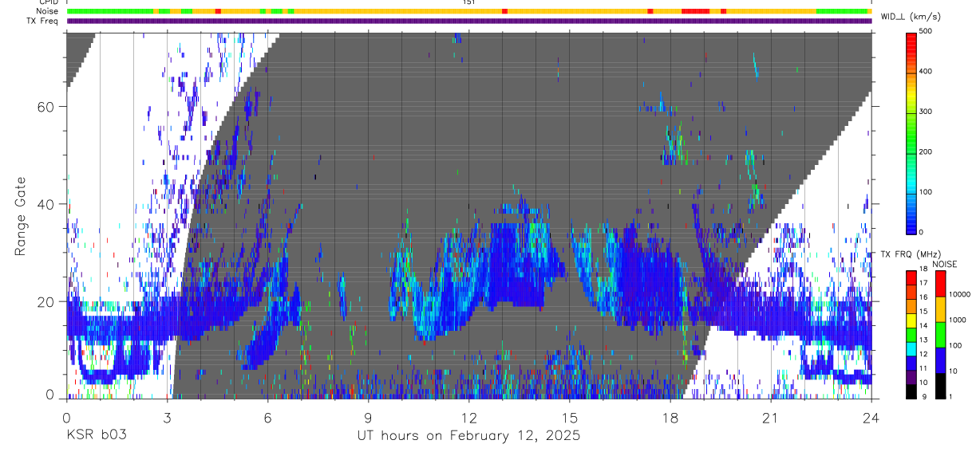Click the '1000' label on the NOISE scale
This screenshot has width=980, height=452.
(x=958, y=320)
